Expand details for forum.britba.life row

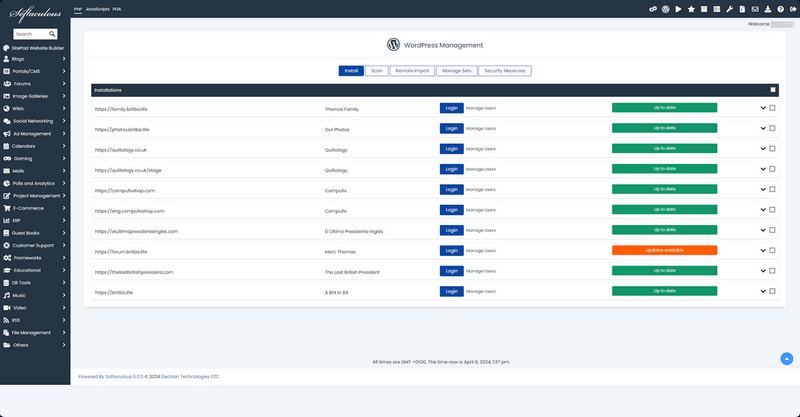(763, 251)
